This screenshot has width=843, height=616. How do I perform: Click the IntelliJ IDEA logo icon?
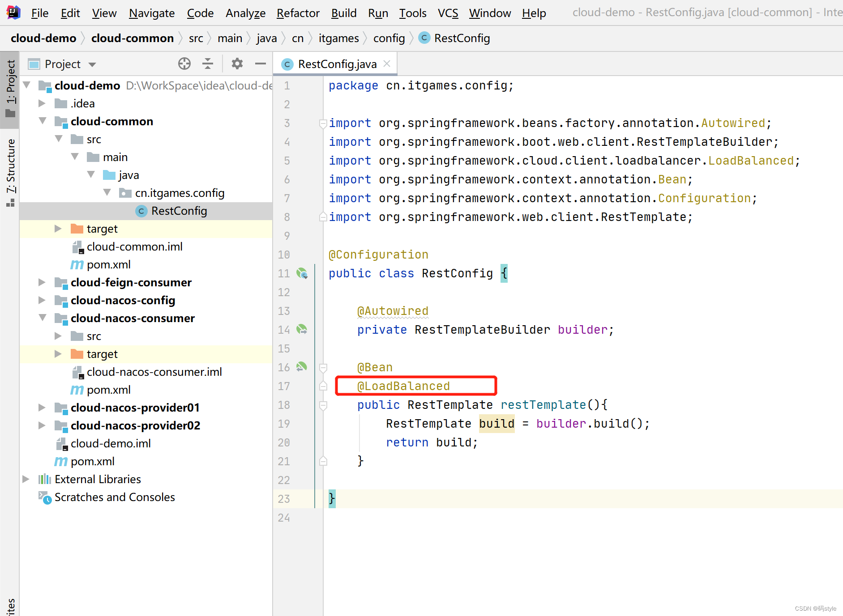tap(13, 13)
